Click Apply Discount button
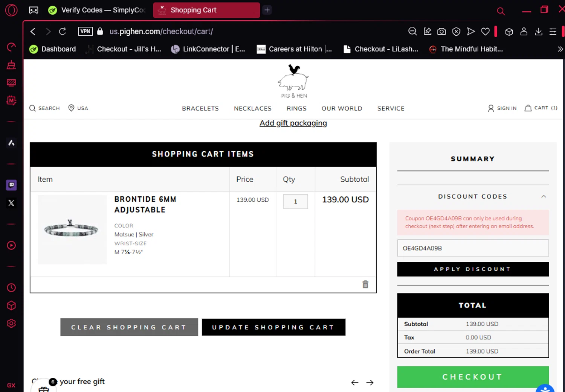This screenshot has width=565, height=392. pos(473,269)
